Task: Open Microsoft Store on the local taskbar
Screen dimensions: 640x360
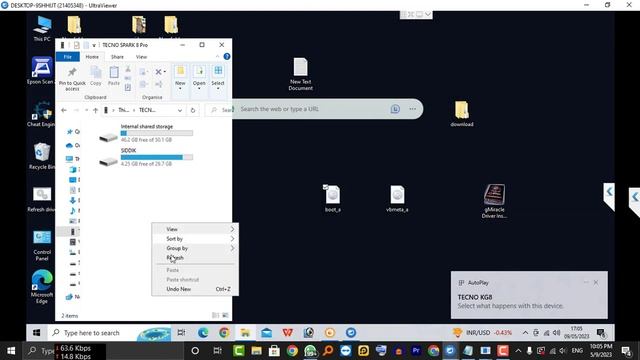Action: coord(274,351)
